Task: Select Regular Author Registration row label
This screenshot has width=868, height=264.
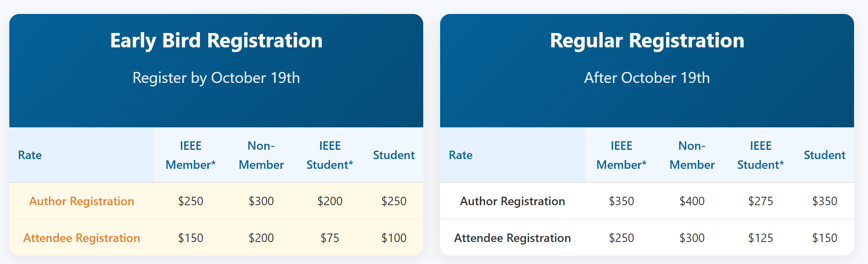Action: point(512,201)
